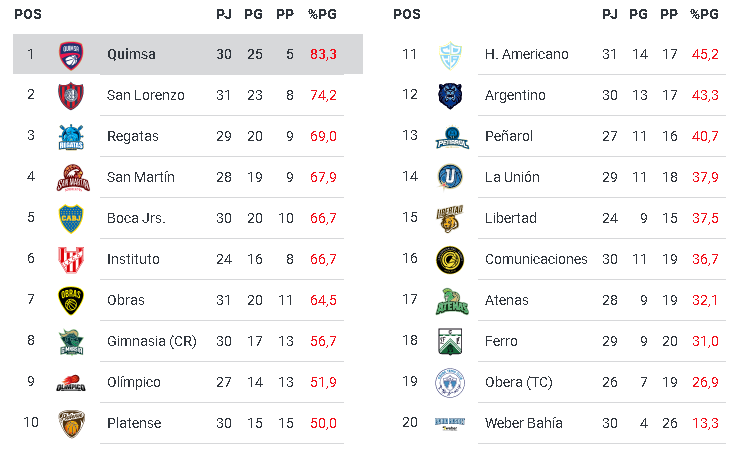Open the H. Americano team link

click(x=526, y=54)
